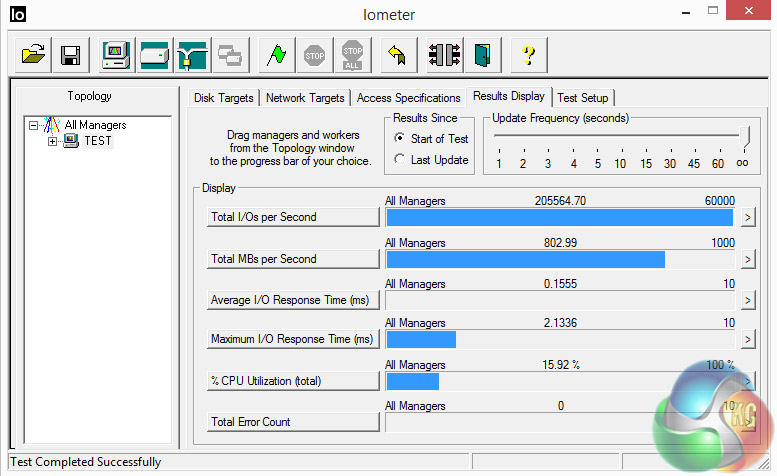This screenshot has height=476, width=777.
Task: Open options arrow for Total MBs per Second
Action: tap(748, 259)
